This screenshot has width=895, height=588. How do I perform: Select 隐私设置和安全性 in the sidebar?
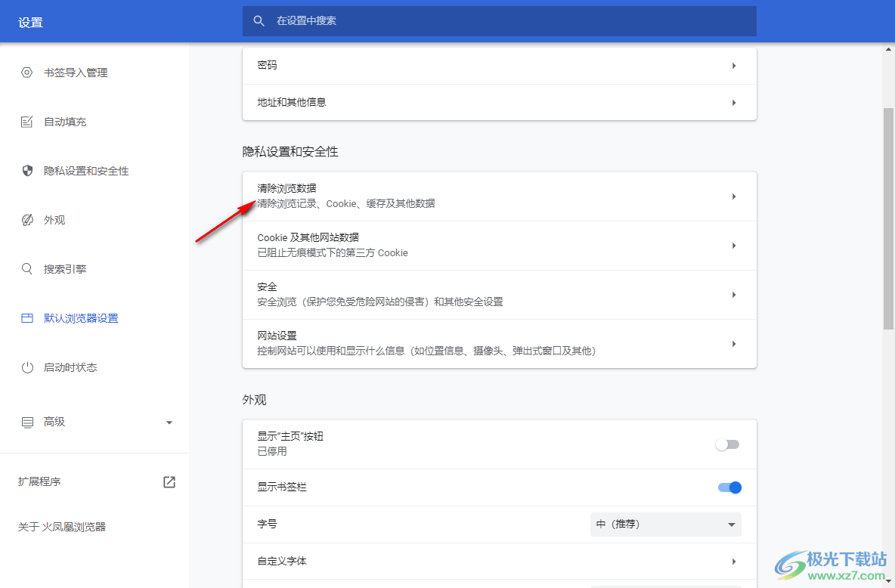pos(86,171)
